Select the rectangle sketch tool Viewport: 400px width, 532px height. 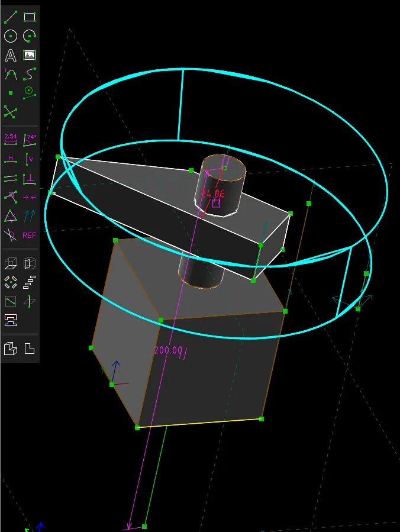click(x=30, y=17)
